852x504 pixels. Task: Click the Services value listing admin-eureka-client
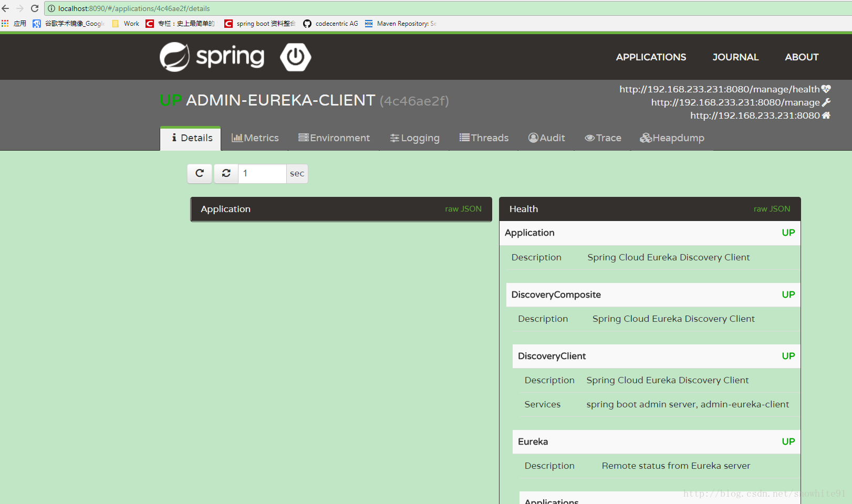688,404
